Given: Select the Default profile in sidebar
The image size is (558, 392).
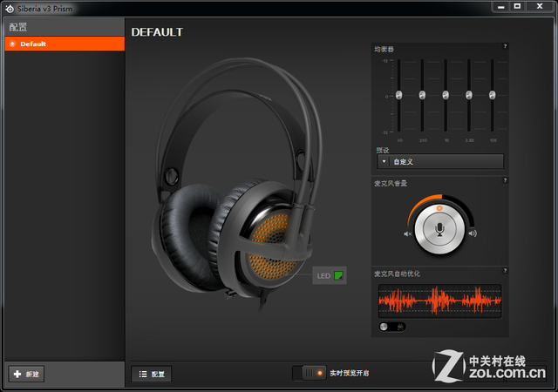Looking at the screenshot, I should [65, 44].
